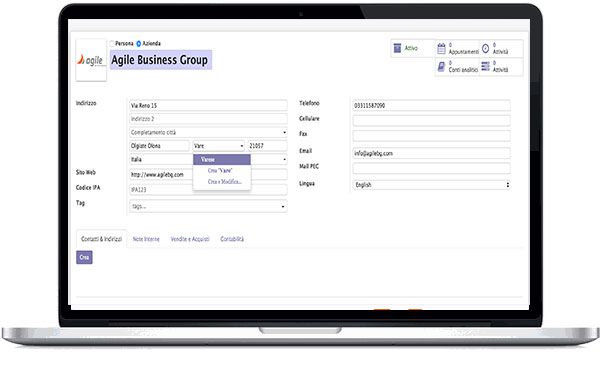Viewport: 600px width, 366px height.
Task: Click the Agile Business Group name field
Action: click(x=161, y=60)
